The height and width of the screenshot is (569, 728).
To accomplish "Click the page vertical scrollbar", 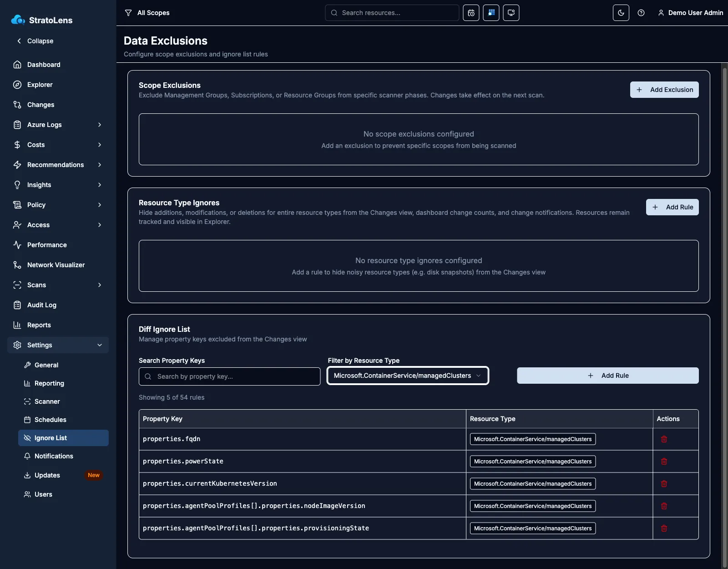I will point(724,319).
